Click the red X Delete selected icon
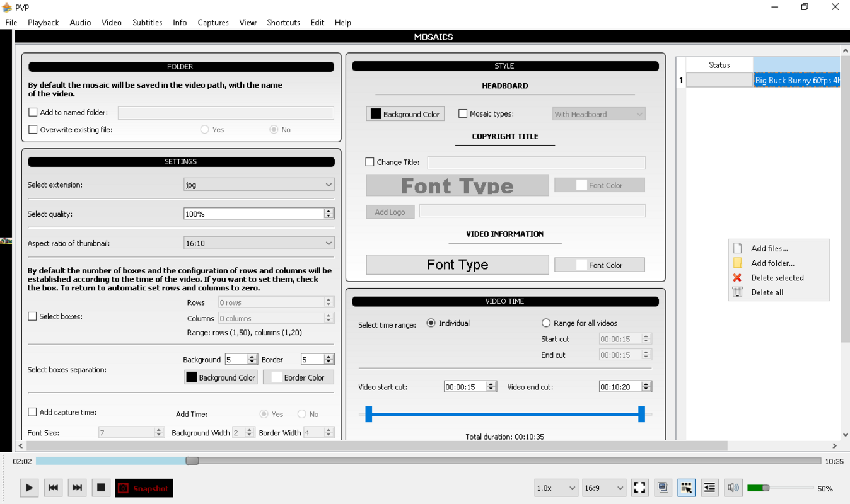This screenshot has width=850, height=504. (737, 277)
